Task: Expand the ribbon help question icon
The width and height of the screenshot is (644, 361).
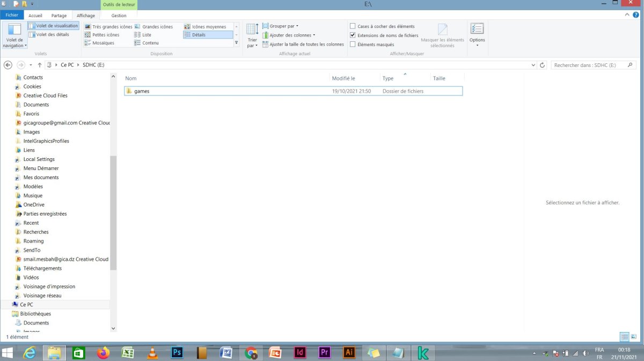Action: click(635, 15)
